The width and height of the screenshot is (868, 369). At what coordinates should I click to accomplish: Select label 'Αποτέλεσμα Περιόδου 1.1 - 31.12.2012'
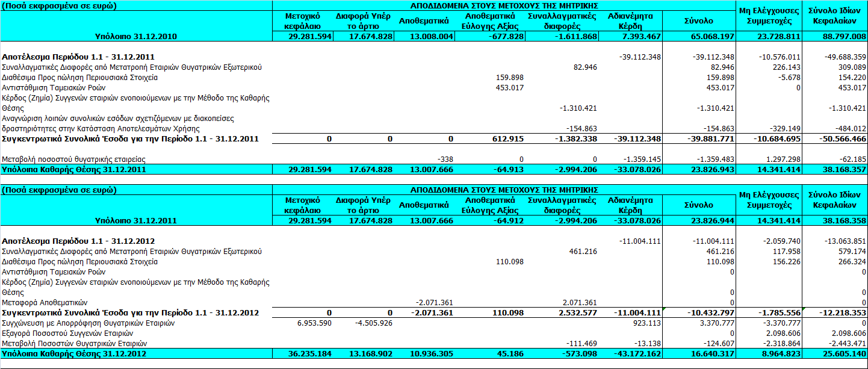point(79,241)
